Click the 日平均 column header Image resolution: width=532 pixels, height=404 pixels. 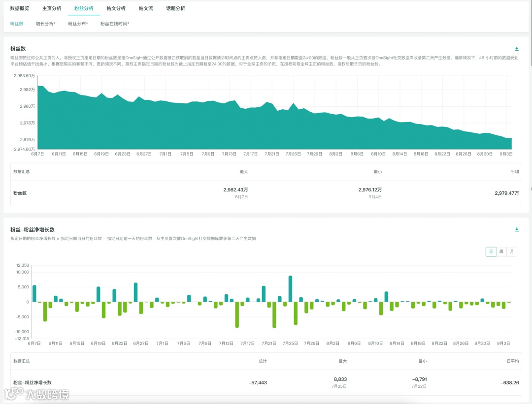[513, 361]
